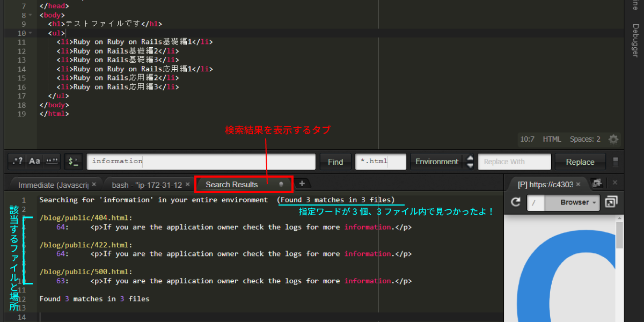644x322 pixels.
Task: Click the preview address bar
Action: [536, 202]
